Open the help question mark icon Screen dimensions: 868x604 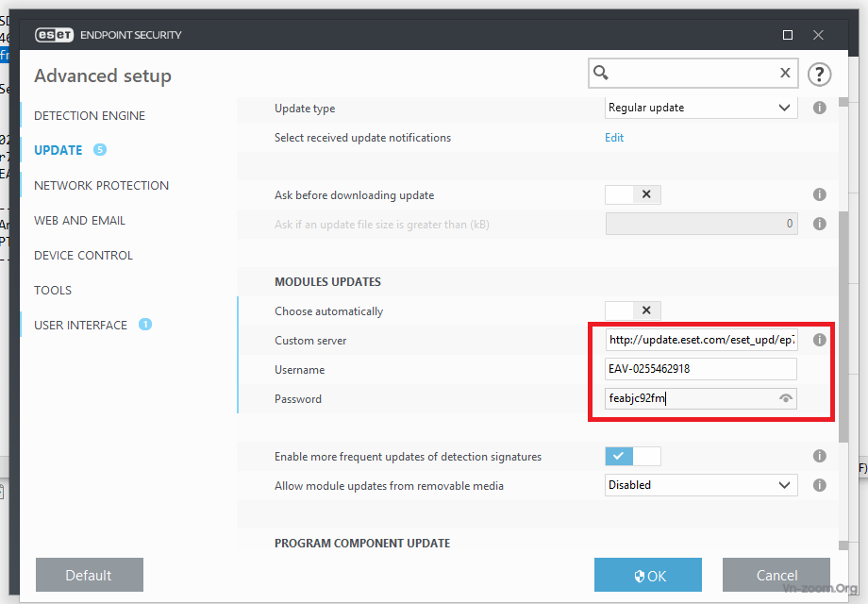(x=819, y=75)
